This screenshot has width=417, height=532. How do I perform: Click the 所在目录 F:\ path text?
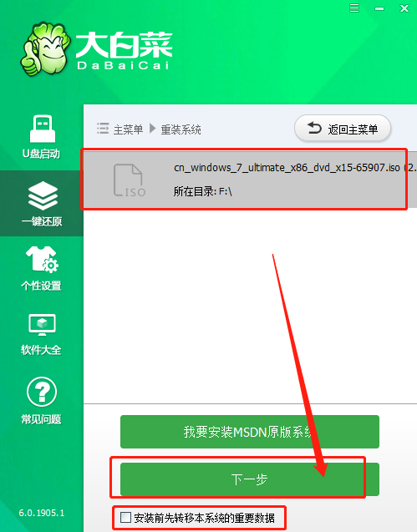click(x=202, y=192)
